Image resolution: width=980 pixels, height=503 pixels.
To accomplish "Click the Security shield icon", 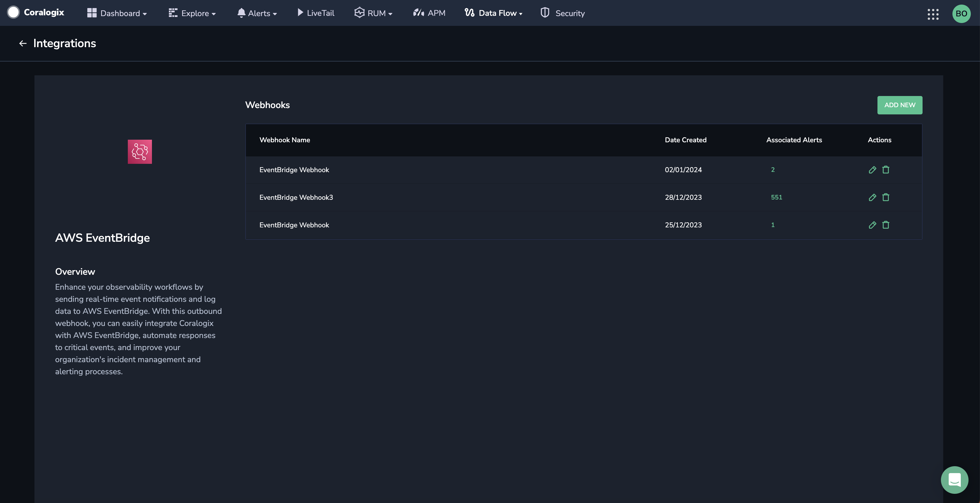I will pyautogui.click(x=545, y=13).
